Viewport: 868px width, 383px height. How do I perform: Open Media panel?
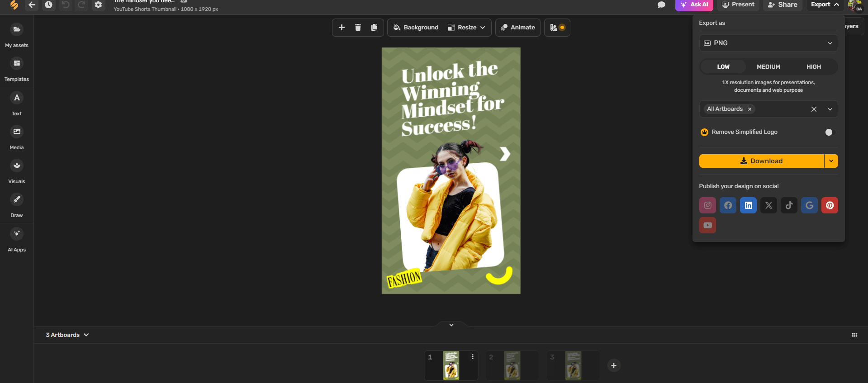17,137
